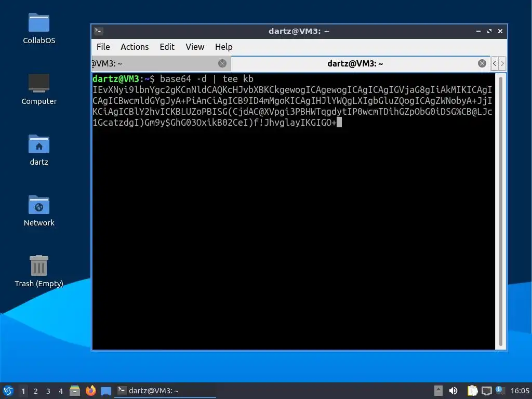Open the File menu in the terminal
The width and height of the screenshot is (532, 399).
click(103, 47)
